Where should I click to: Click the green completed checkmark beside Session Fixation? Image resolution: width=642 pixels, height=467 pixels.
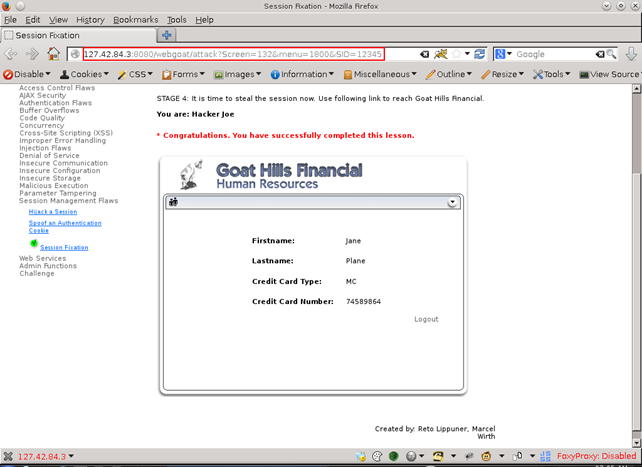click(34, 243)
